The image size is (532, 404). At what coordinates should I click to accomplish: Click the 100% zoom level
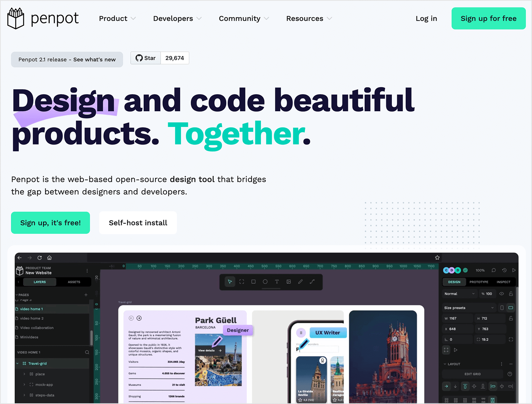pos(480,270)
